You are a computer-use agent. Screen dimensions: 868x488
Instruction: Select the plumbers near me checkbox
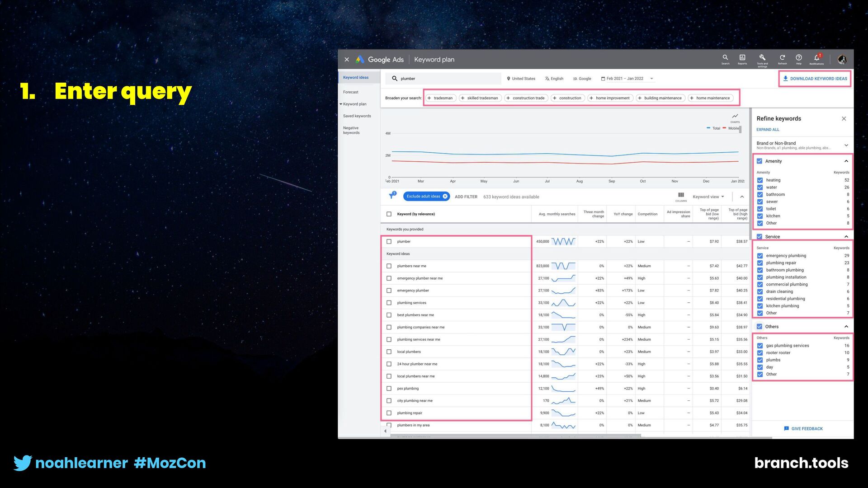coord(389,266)
